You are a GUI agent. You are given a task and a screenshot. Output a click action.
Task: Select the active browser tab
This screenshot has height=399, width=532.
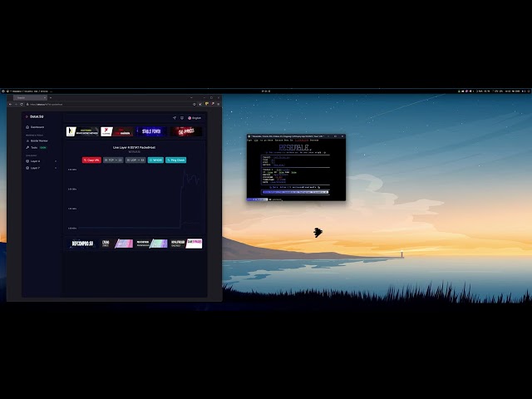point(30,98)
